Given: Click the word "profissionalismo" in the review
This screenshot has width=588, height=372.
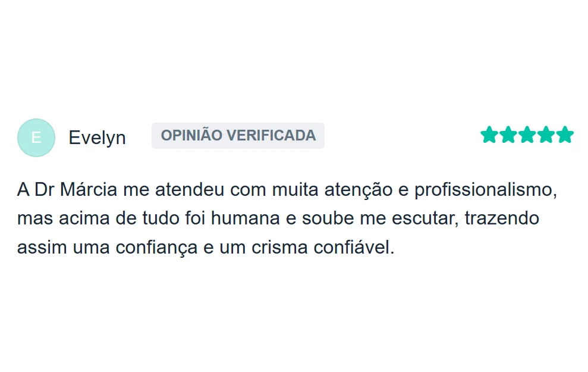Looking at the screenshot, I should click(485, 190).
